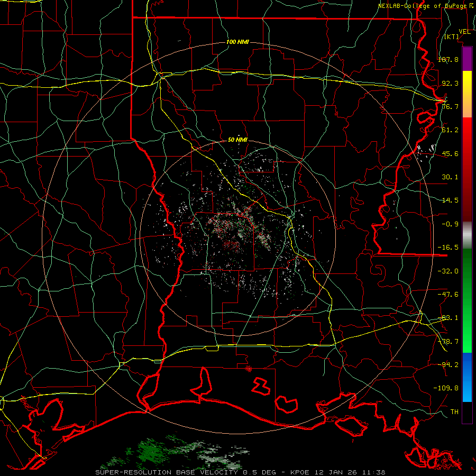
Task: Click the blue segment of velocity color bar
Action: tap(467, 377)
